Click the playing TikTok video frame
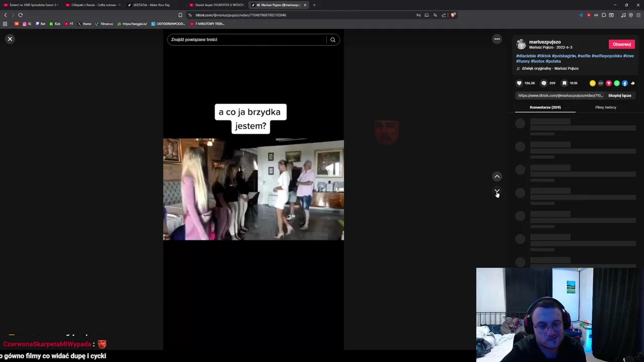This screenshot has width=644, height=362. (254, 190)
